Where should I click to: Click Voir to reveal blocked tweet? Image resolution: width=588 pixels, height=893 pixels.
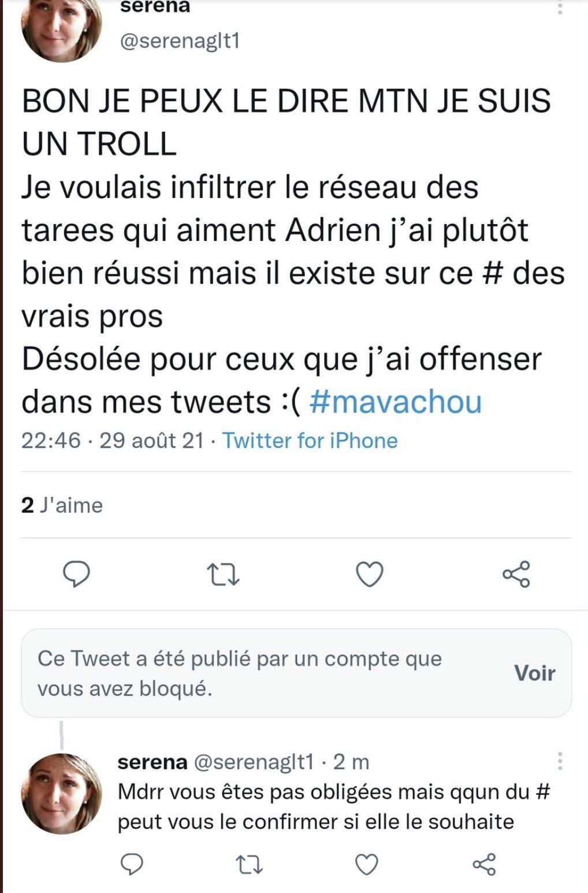[534, 673]
